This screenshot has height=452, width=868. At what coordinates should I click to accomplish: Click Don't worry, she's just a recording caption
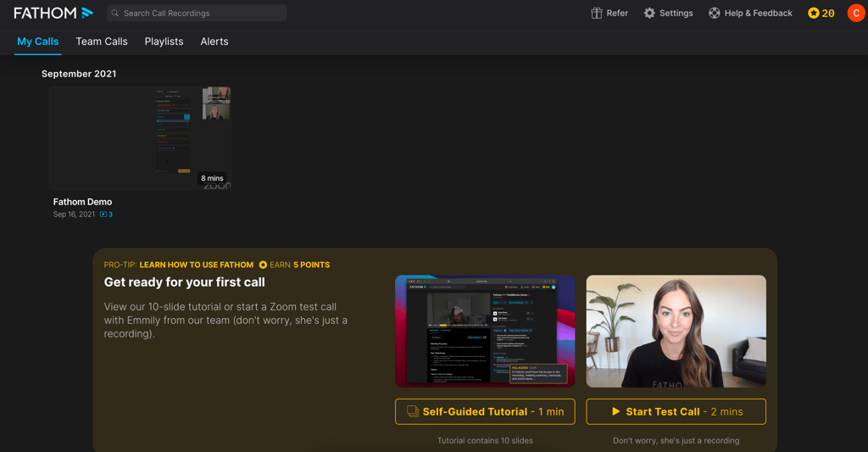click(676, 440)
